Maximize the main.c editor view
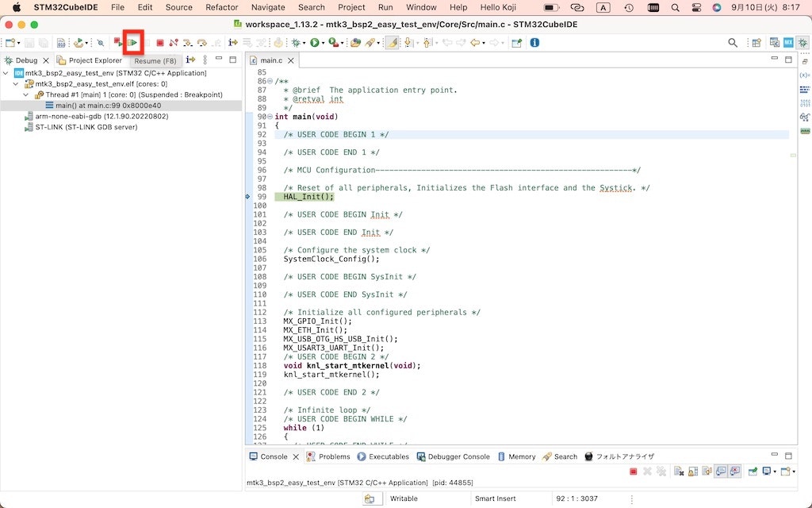The image size is (812, 508). click(787, 59)
